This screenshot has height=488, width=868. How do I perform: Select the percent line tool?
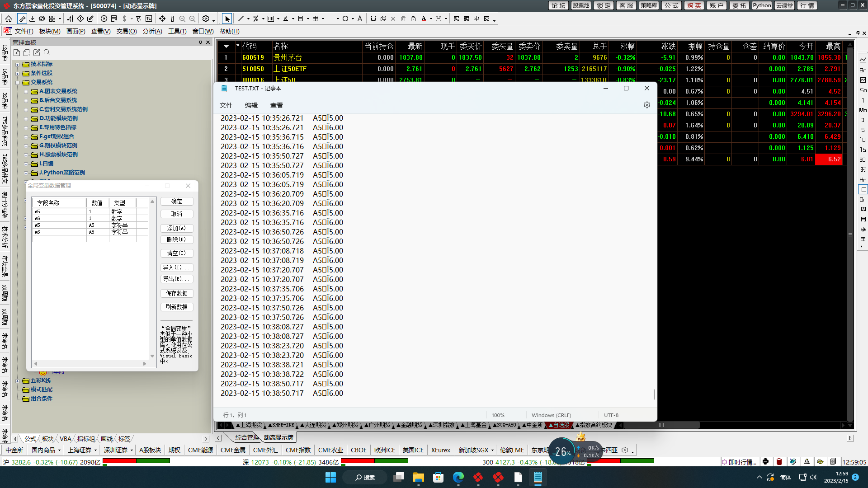coord(255,19)
